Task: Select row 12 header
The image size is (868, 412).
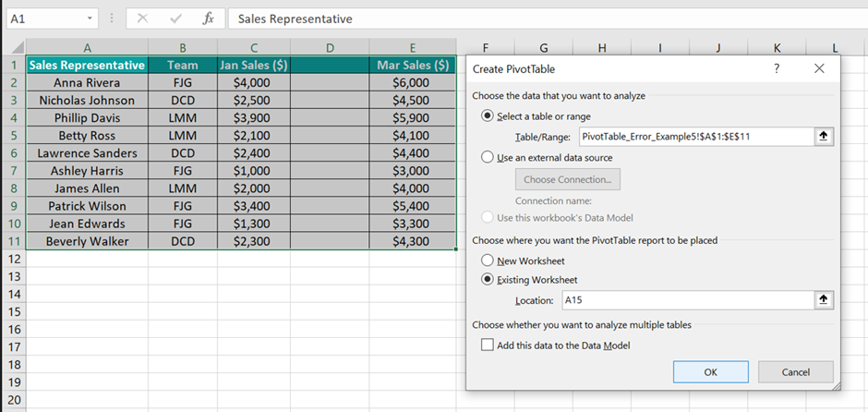Action: tap(15, 259)
